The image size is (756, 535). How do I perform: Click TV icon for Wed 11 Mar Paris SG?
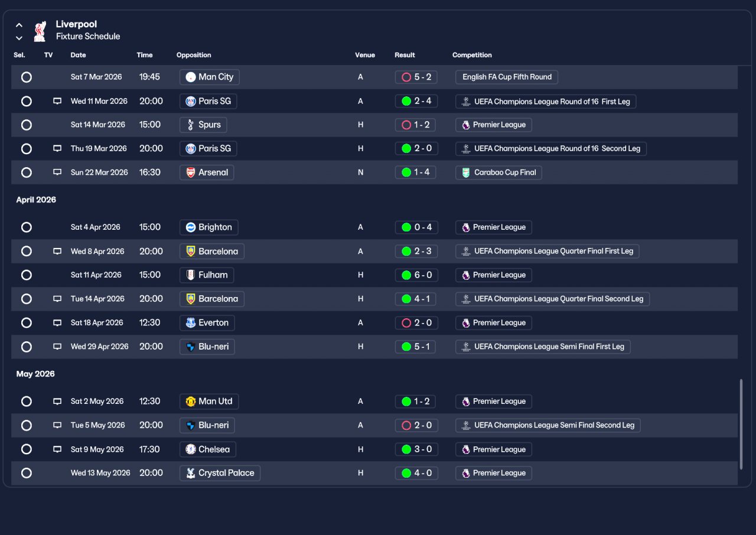click(x=57, y=101)
